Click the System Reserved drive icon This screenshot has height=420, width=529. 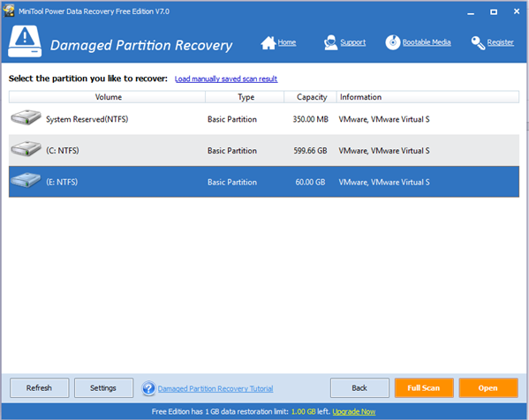click(x=26, y=117)
